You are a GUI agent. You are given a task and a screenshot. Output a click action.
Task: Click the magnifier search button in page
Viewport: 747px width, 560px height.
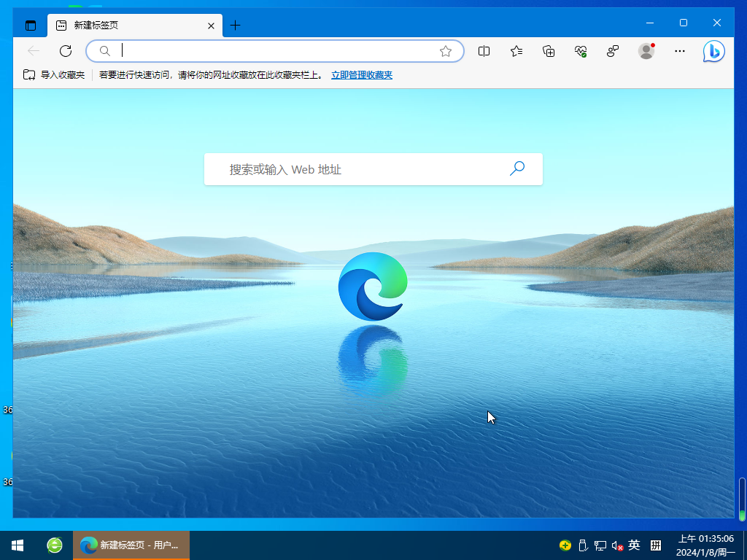click(x=517, y=168)
